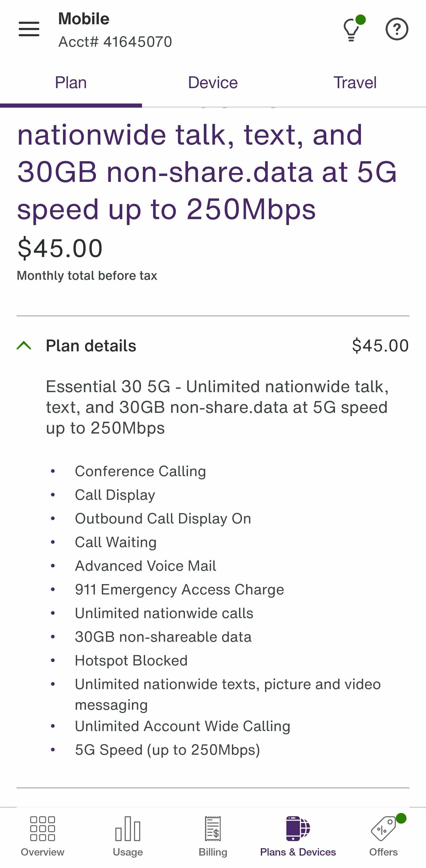The width and height of the screenshot is (426, 868).
Task: Collapse Plan details with the green chevron
Action: click(x=24, y=346)
